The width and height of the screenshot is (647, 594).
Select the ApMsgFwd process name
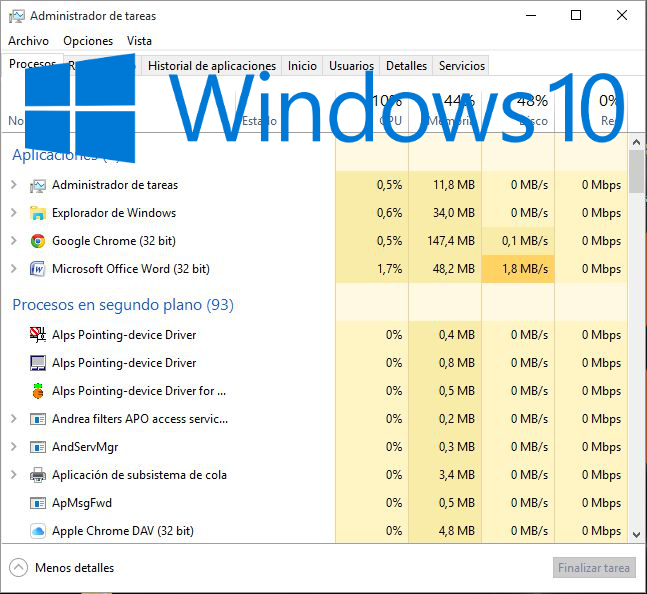[82, 503]
